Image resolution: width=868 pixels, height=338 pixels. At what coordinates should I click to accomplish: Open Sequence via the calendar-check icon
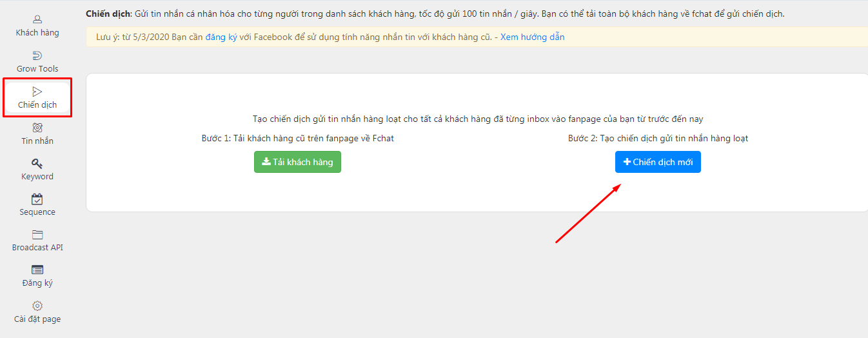37,199
